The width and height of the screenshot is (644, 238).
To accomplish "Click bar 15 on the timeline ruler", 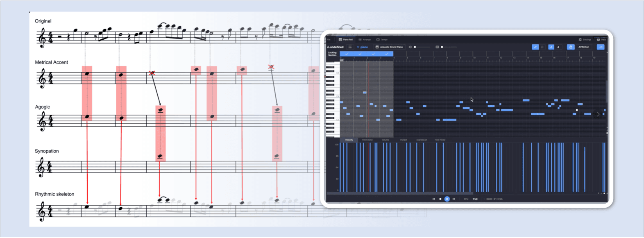I will tap(541, 58).
